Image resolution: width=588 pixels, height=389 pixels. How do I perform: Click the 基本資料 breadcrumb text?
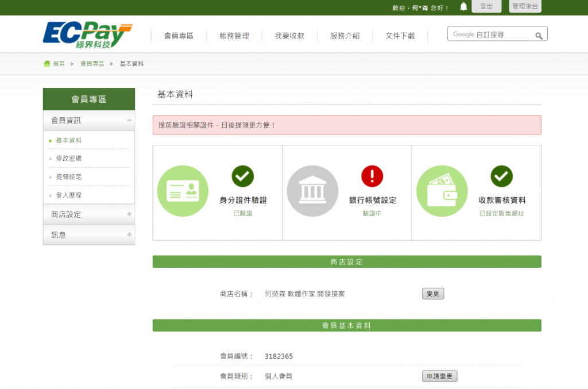[131, 64]
